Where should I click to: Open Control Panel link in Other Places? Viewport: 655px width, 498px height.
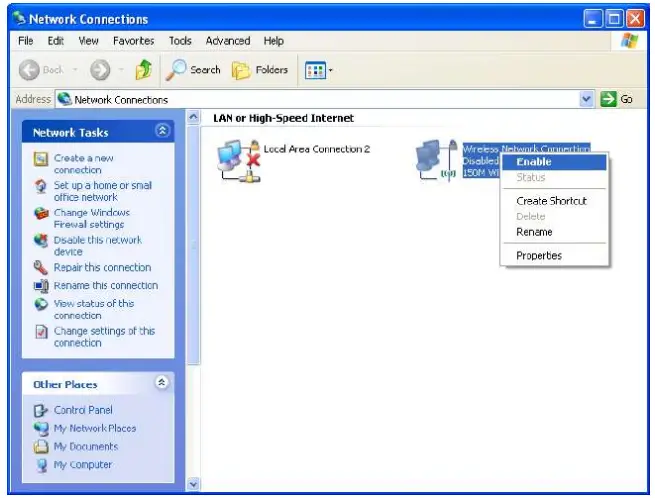83,410
